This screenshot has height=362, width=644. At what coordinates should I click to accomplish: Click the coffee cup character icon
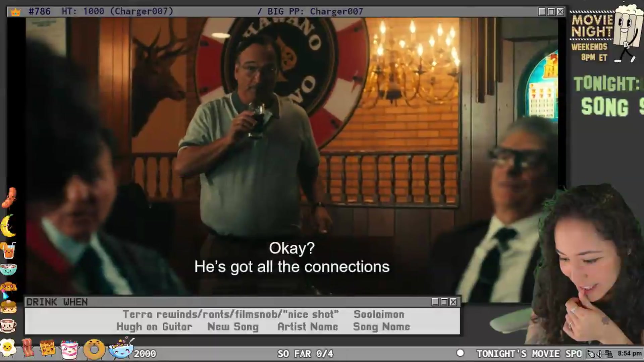tap(8, 325)
